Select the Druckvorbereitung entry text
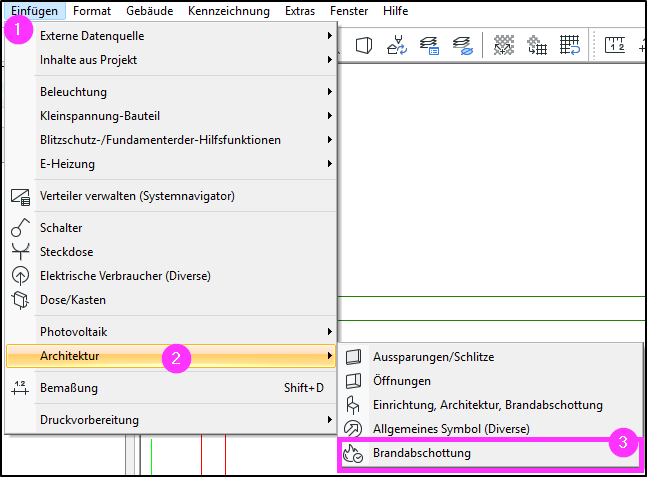This screenshot has width=647, height=477. click(89, 420)
